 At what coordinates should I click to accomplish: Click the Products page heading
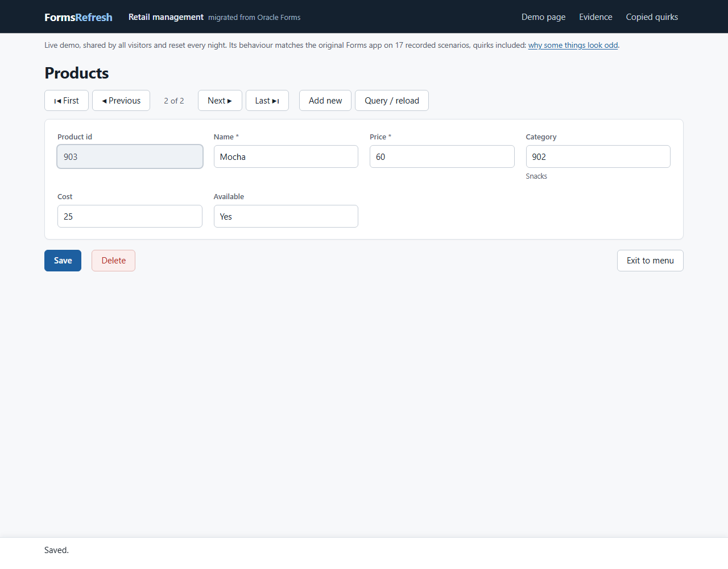click(77, 73)
